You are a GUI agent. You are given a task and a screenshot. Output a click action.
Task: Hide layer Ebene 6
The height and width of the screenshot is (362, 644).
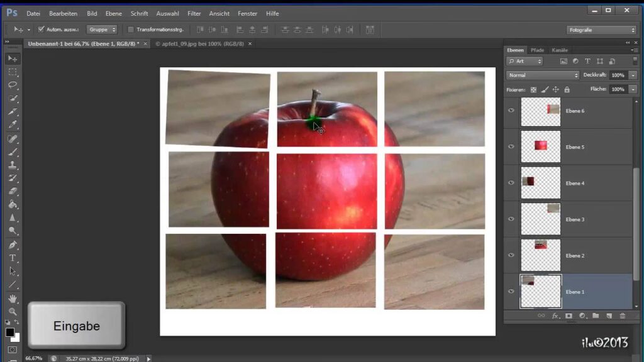click(511, 111)
